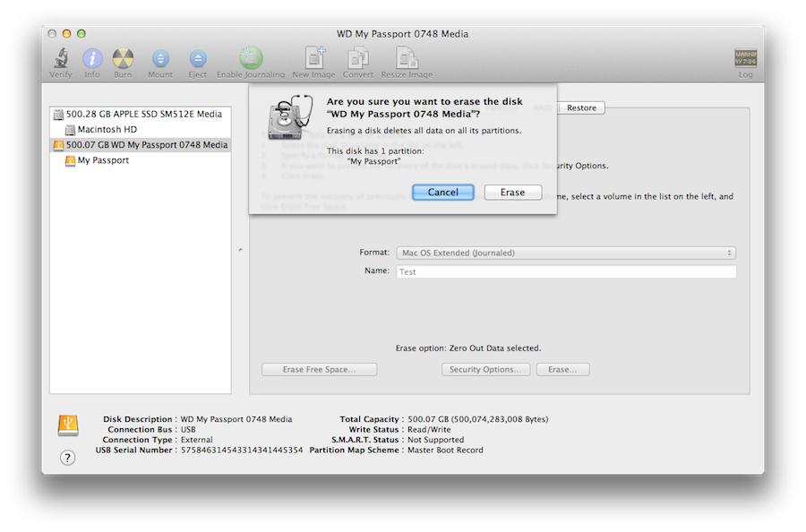
Task: Click the window title WD My Passport
Action: click(x=402, y=34)
